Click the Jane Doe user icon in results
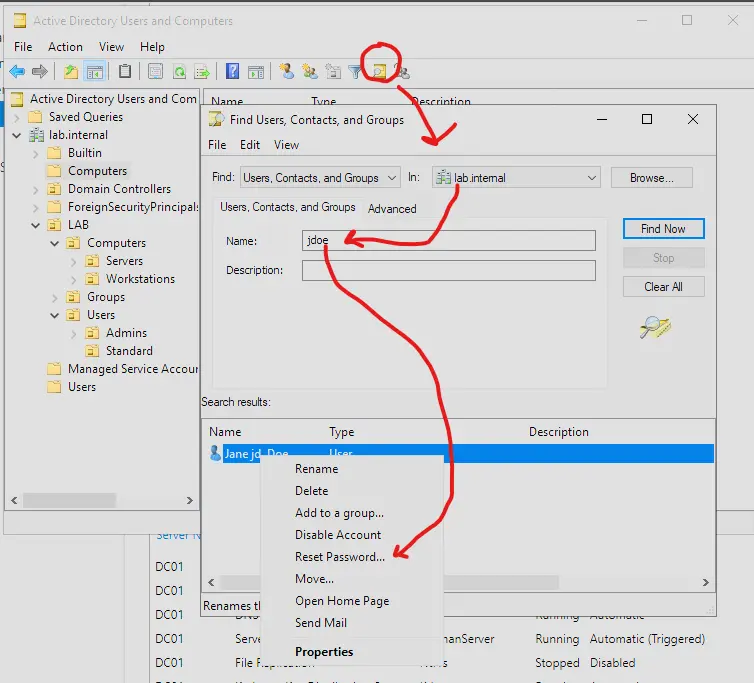The height and width of the screenshot is (683, 754). click(x=215, y=453)
